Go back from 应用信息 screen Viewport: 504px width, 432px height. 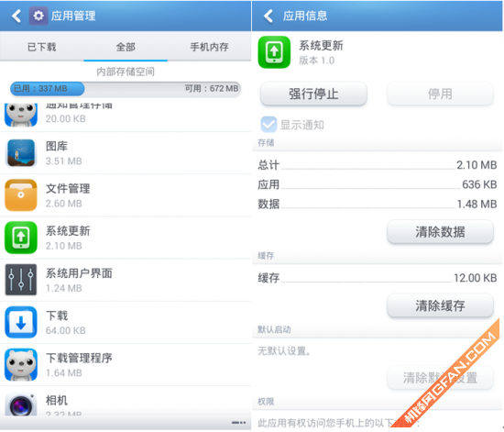pos(268,16)
